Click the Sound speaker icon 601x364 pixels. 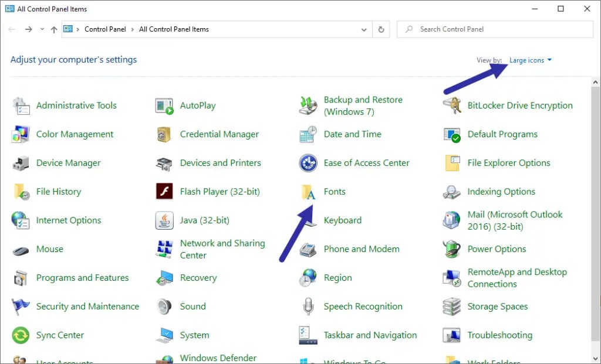point(164,307)
